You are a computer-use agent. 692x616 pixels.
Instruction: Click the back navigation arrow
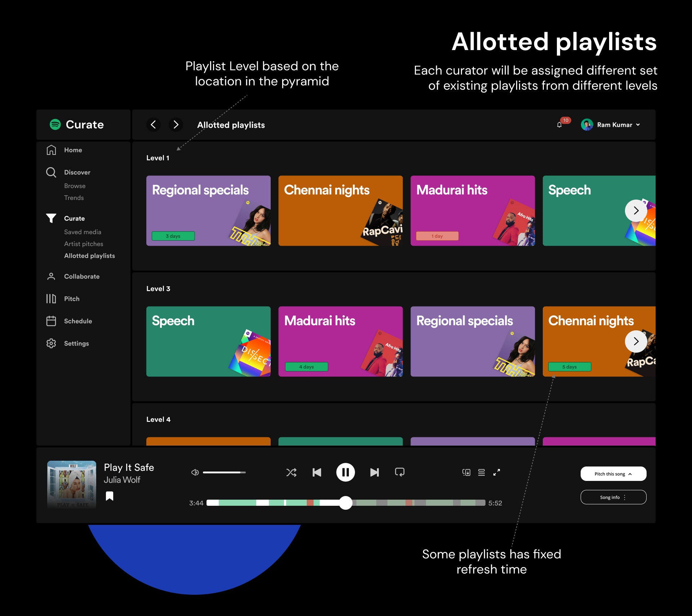(154, 125)
